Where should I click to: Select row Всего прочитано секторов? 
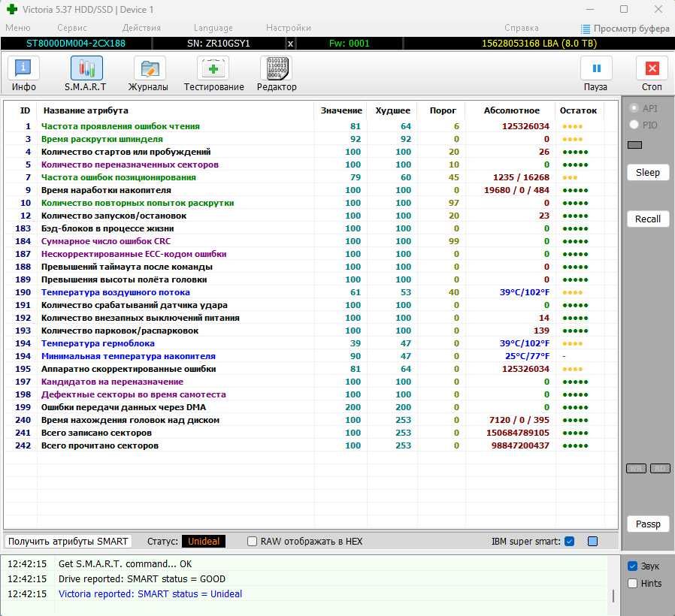310,445
